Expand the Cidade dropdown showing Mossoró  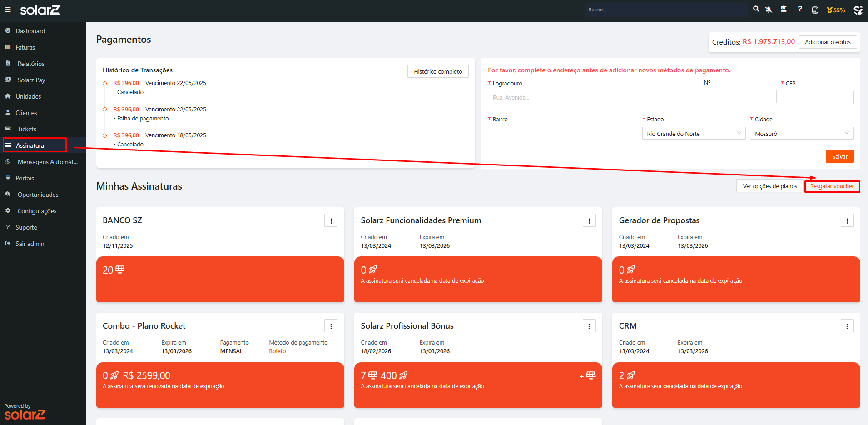click(x=801, y=134)
